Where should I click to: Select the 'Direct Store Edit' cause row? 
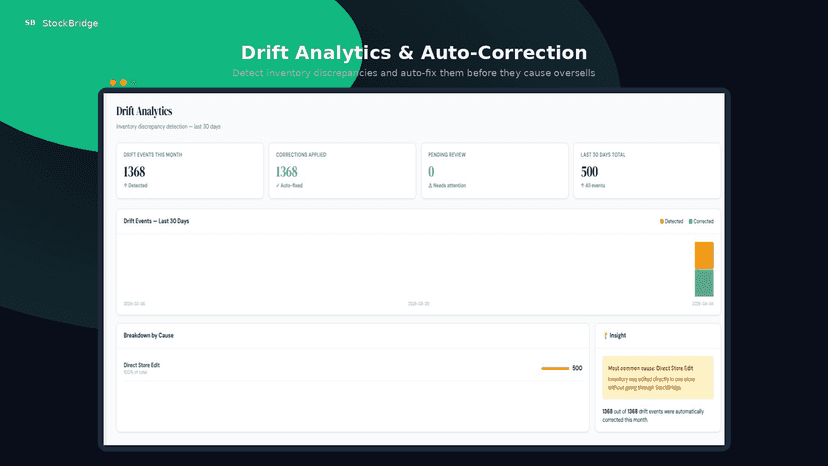click(x=353, y=368)
